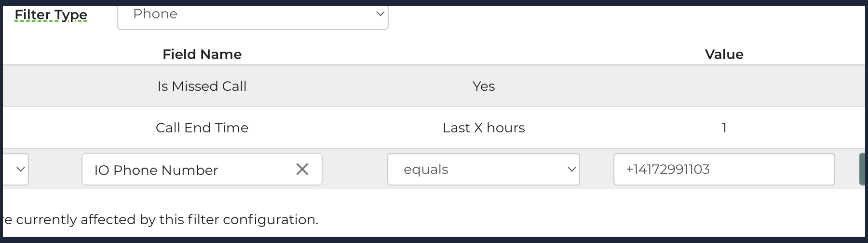Click the chevron on the equals dropdown

(x=571, y=170)
